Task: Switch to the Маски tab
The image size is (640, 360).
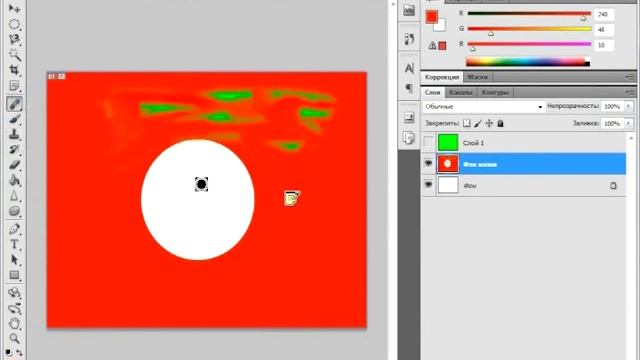Action: [x=477, y=77]
